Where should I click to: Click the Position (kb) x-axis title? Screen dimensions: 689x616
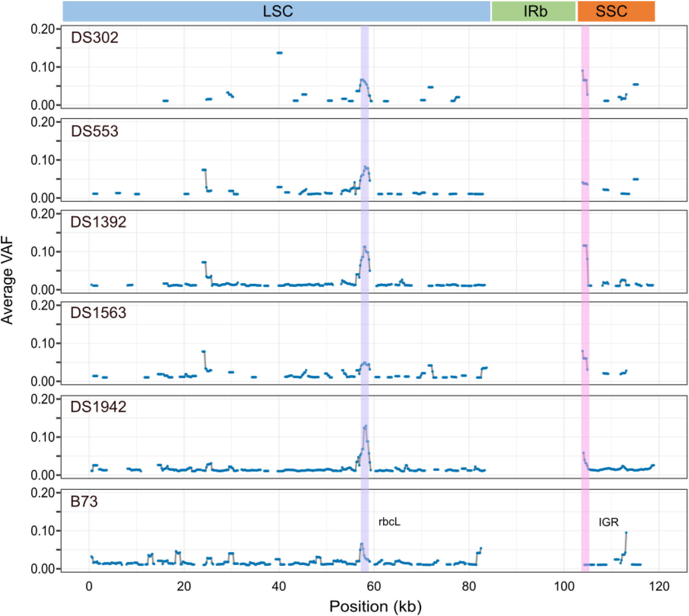(x=375, y=606)
